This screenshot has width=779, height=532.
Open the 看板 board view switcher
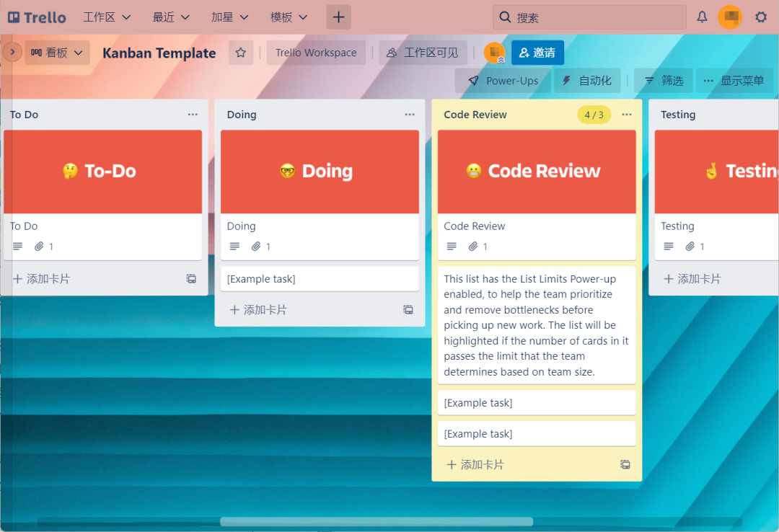point(57,53)
